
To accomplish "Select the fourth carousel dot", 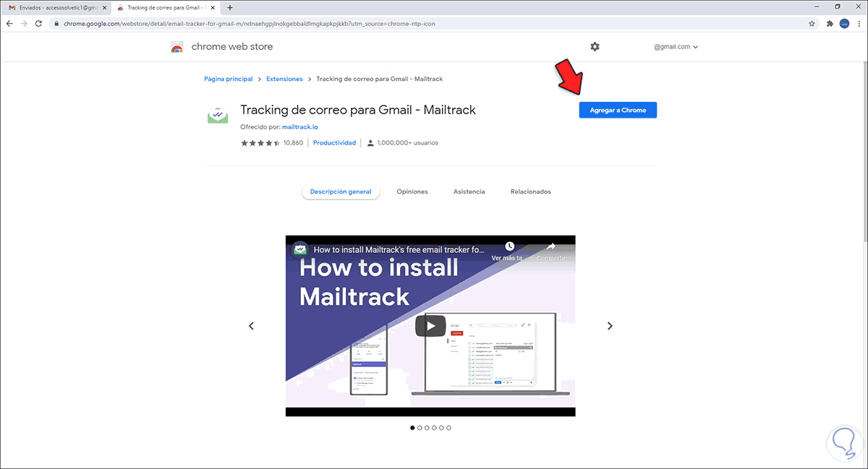I will click(x=434, y=428).
